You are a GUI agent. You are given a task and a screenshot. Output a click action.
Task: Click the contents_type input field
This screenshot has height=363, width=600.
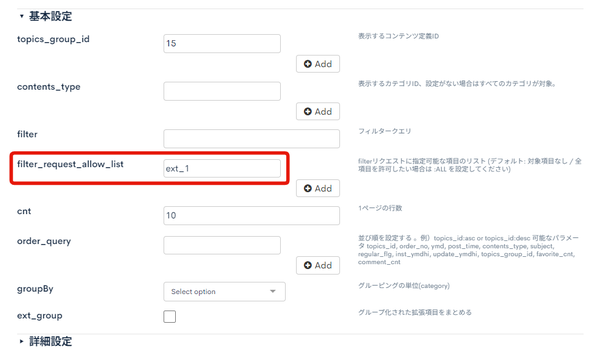pos(222,91)
